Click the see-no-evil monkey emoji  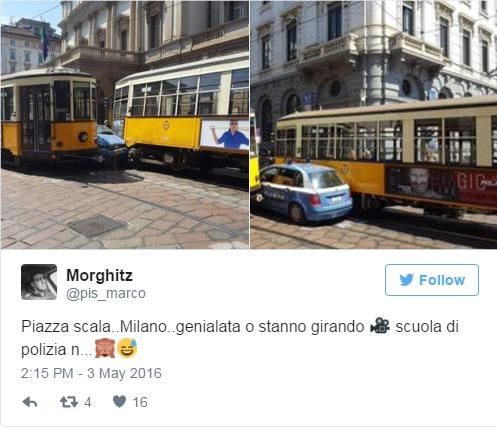105,348
